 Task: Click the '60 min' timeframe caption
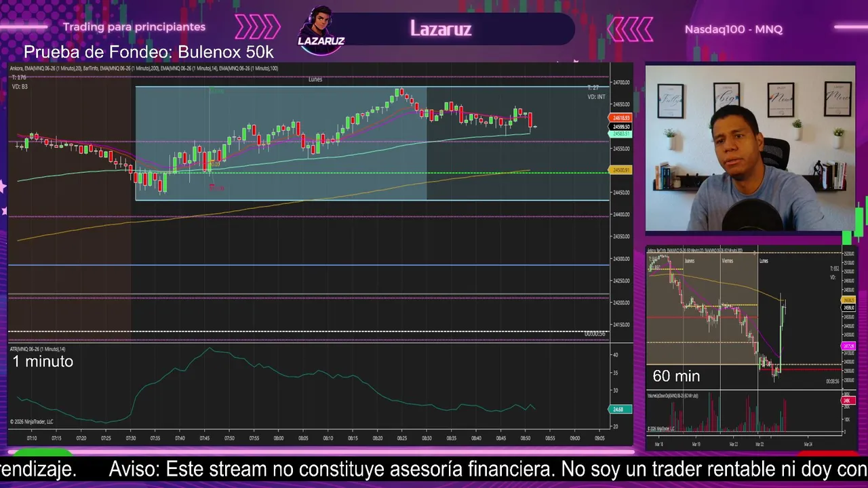[x=676, y=376]
